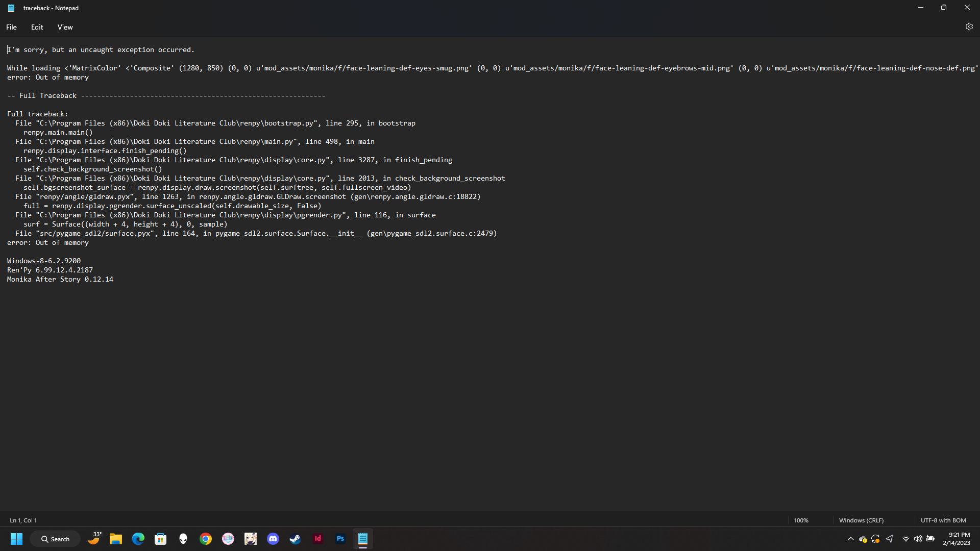Open Google Chrome from the taskbar
980x551 pixels.
point(205,539)
